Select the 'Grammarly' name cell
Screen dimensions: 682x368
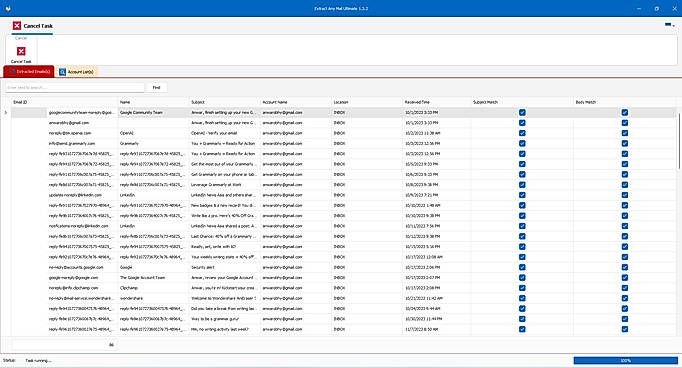(x=154, y=144)
